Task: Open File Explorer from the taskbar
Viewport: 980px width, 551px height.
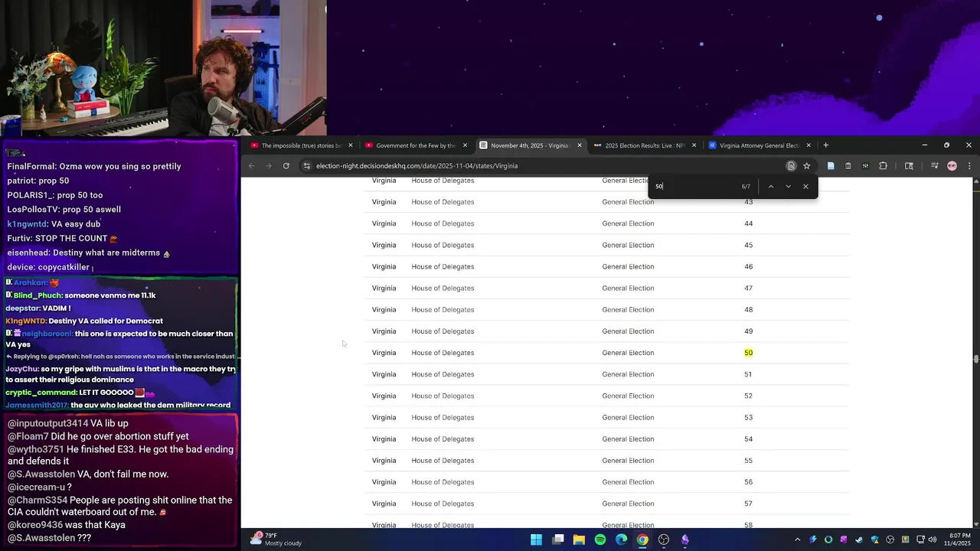Action: [x=579, y=540]
